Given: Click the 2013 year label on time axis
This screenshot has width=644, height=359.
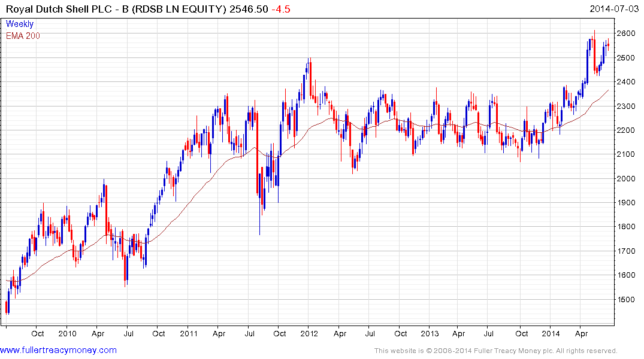Looking at the screenshot, I should click(x=430, y=333).
